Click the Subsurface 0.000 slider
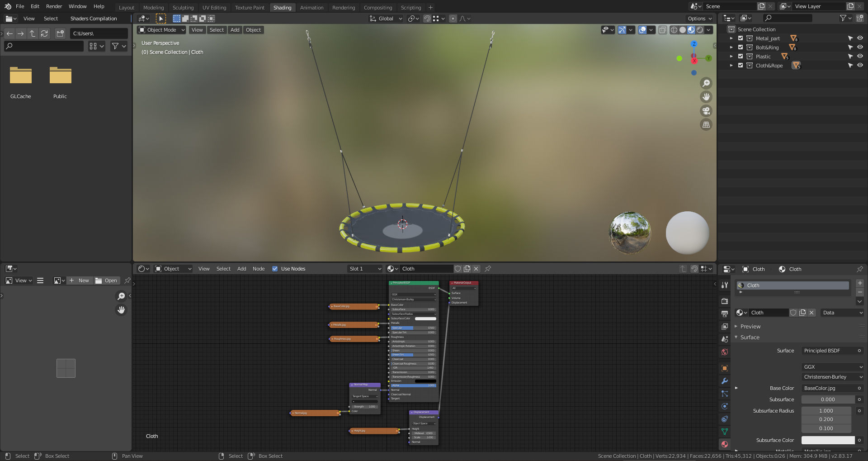 pos(828,399)
